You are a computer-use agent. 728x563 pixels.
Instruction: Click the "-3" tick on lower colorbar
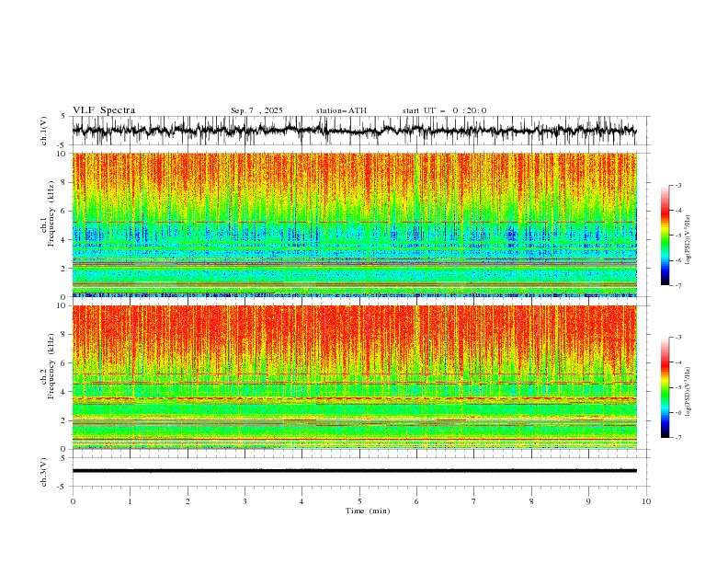click(677, 338)
